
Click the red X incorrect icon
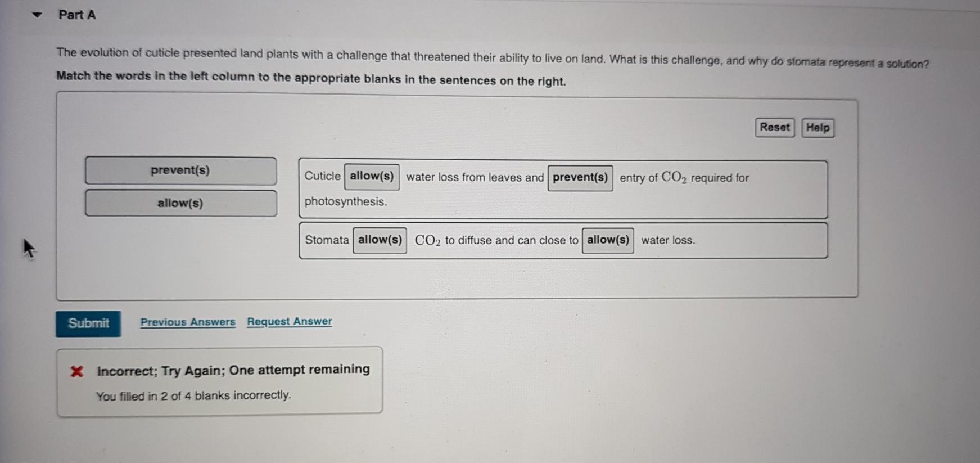click(77, 371)
